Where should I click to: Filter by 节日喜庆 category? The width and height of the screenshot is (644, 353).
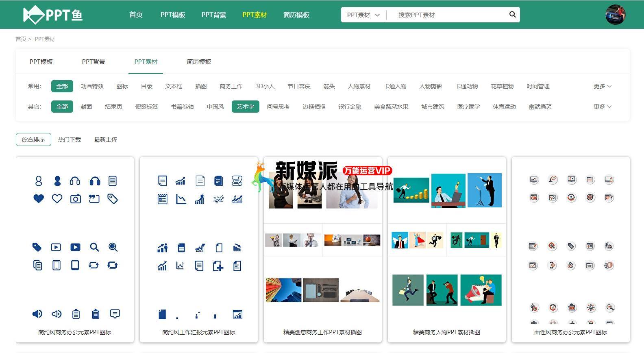click(299, 86)
